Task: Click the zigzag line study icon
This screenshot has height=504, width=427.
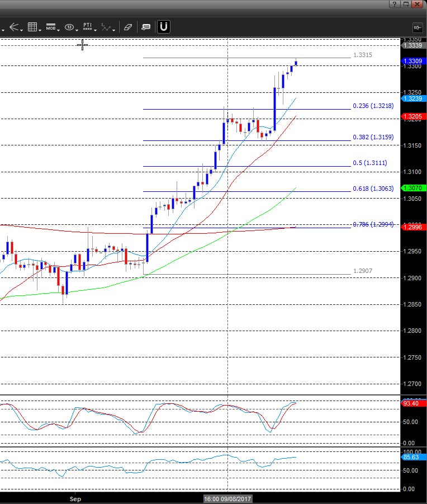Action: 107,27
